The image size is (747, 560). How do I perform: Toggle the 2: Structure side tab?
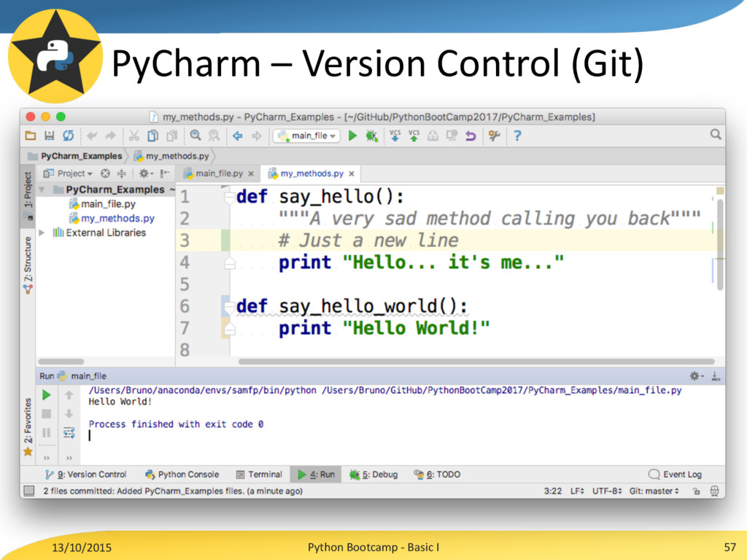[x=28, y=265]
